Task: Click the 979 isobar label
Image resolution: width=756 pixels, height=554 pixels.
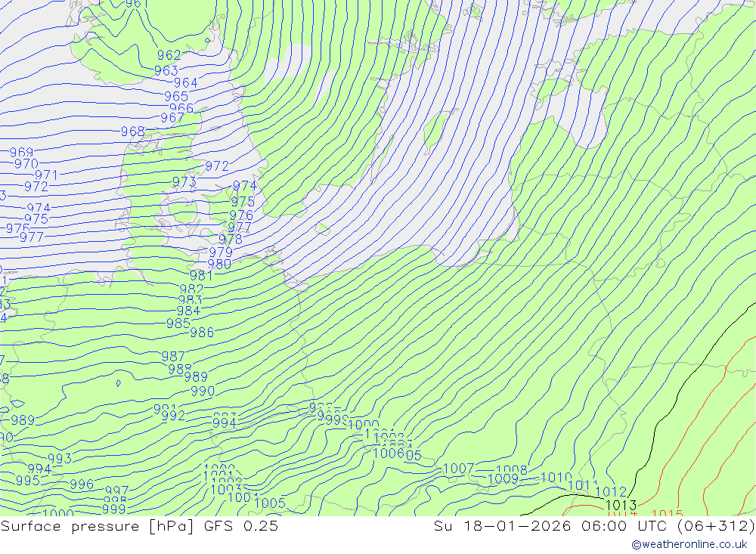Action: coord(221,252)
